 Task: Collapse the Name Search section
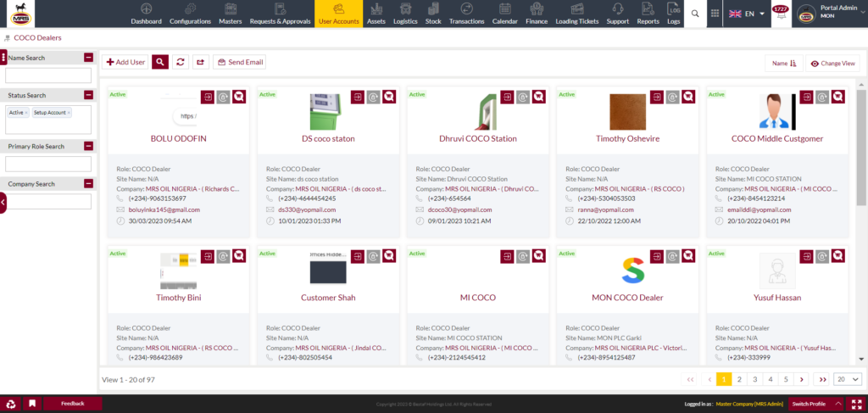[x=88, y=58]
